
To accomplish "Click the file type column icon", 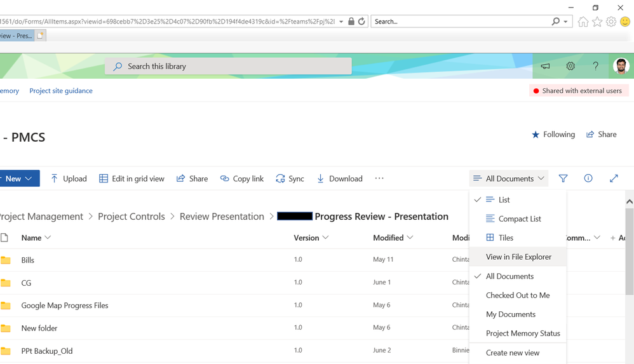I will (4, 238).
